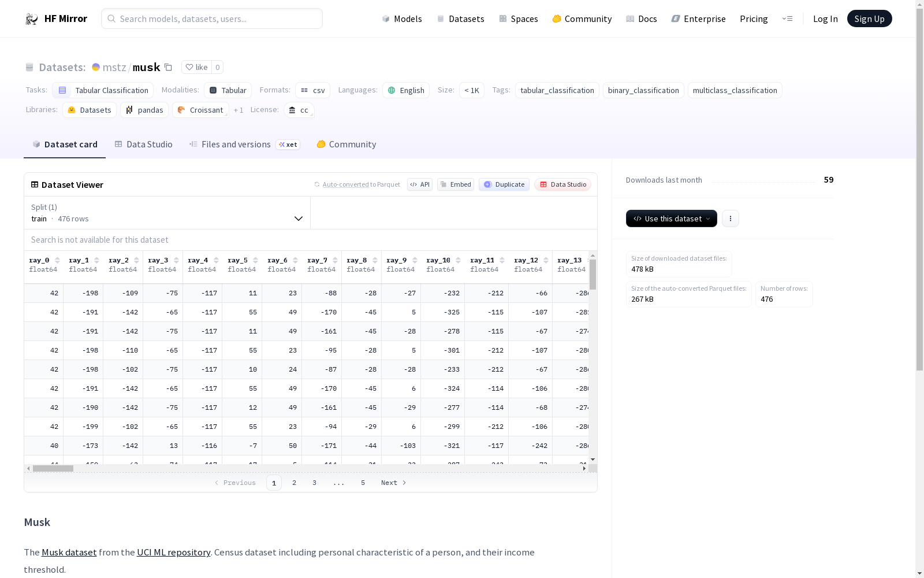Image resolution: width=924 pixels, height=578 pixels.
Task: Select the Croissant library tag
Action: tap(200, 110)
